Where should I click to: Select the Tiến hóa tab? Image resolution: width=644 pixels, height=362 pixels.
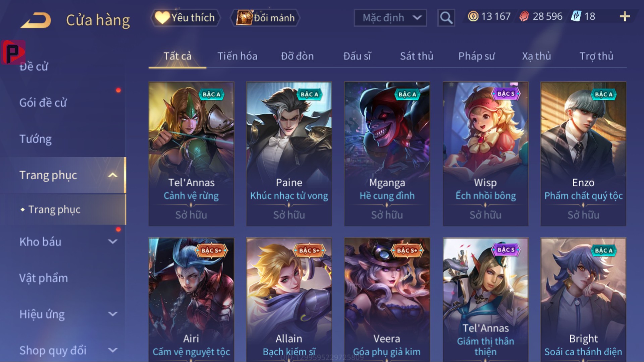[x=237, y=56]
